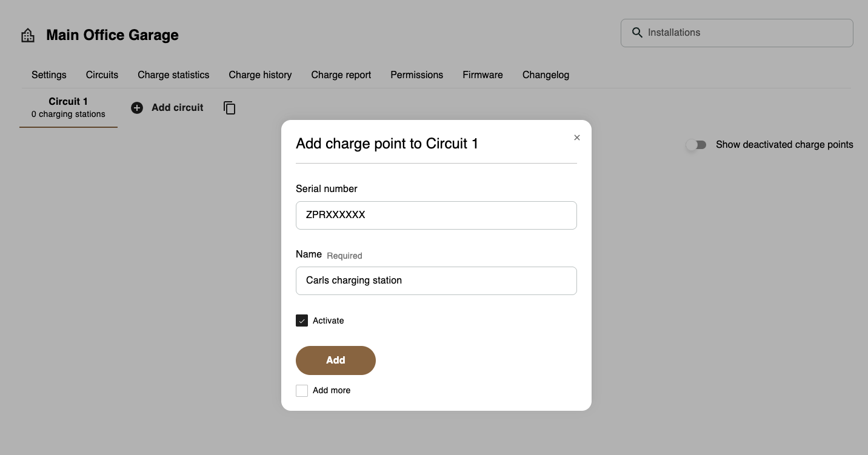Go to the Charge history tab
This screenshot has width=868, height=455.
[x=260, y=75]
